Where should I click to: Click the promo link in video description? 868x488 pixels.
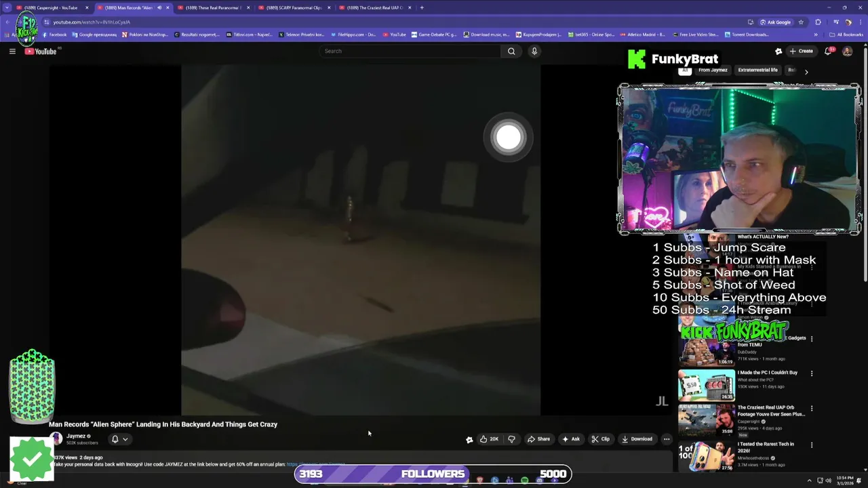(316, 464)
